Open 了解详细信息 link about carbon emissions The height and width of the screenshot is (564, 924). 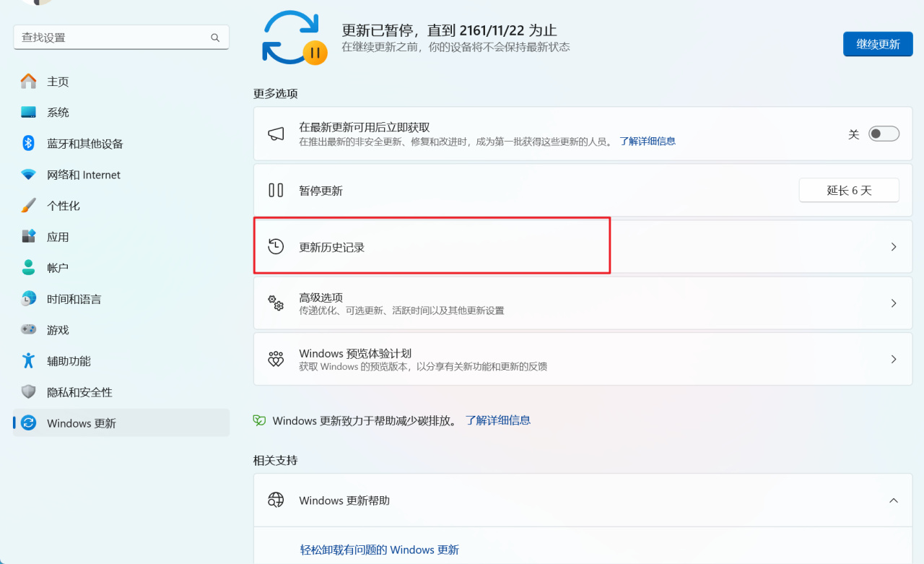tap(498, 420)
